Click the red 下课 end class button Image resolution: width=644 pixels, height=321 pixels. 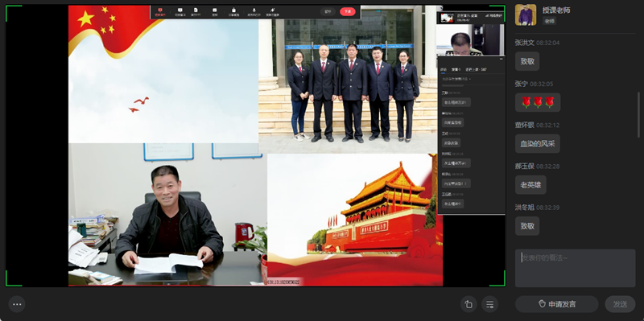pyautogui.click(x=348, y=11)
